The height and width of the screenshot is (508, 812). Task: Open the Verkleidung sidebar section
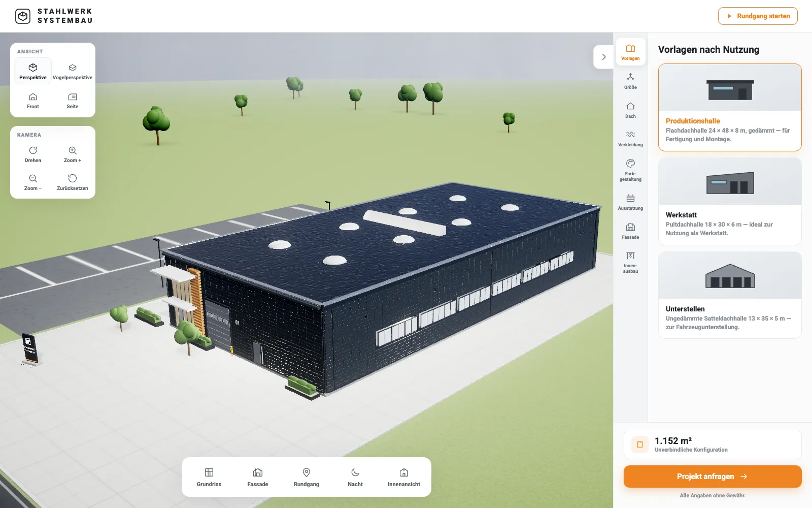630,139
